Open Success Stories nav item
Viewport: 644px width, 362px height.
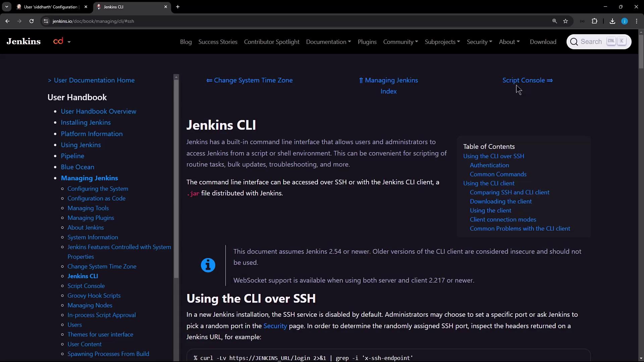(218, 42)
